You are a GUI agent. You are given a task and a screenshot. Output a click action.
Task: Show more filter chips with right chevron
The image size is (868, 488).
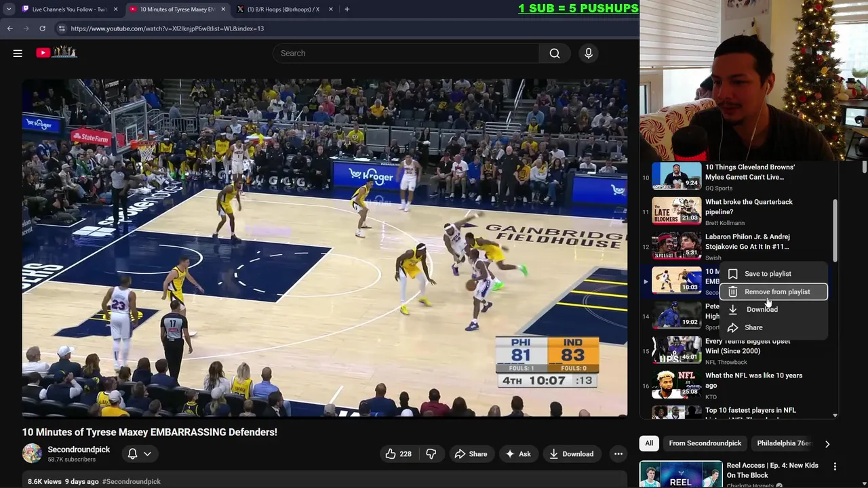tap(827, 444)
